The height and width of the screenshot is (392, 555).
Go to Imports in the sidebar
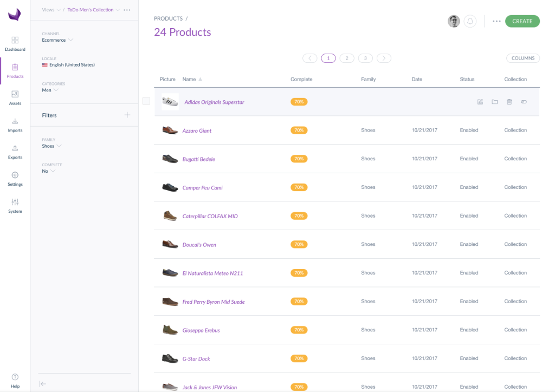click(15, 125)
